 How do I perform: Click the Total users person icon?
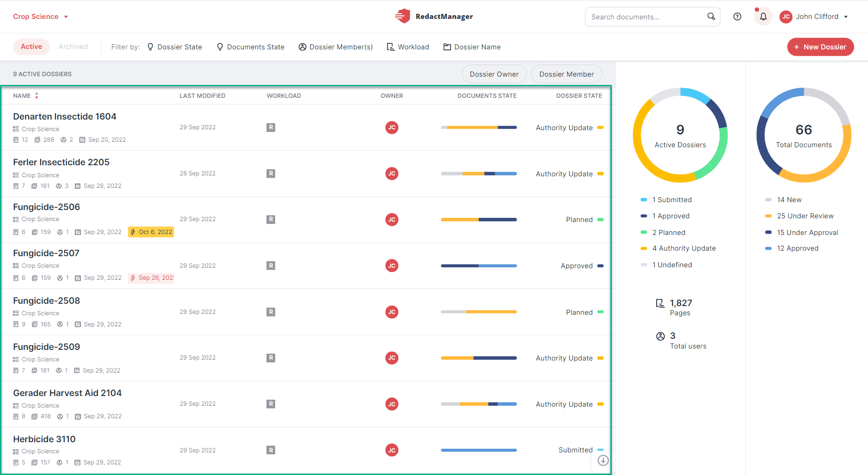(x=661, y=336)
